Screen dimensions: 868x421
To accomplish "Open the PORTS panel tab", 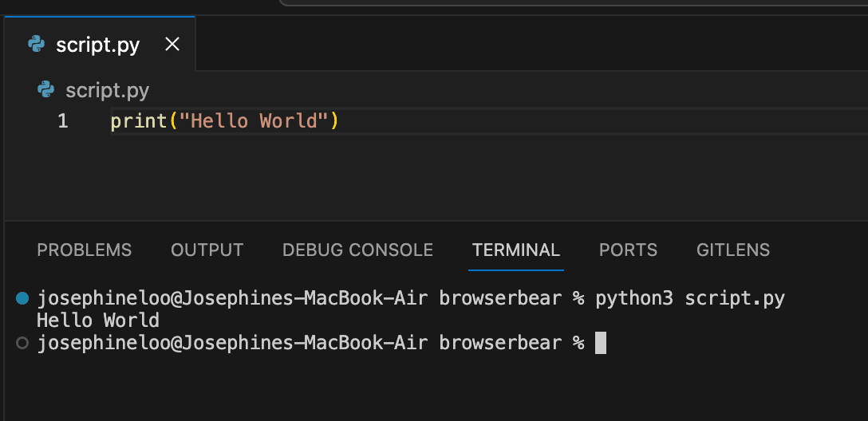I will (629, 250).
